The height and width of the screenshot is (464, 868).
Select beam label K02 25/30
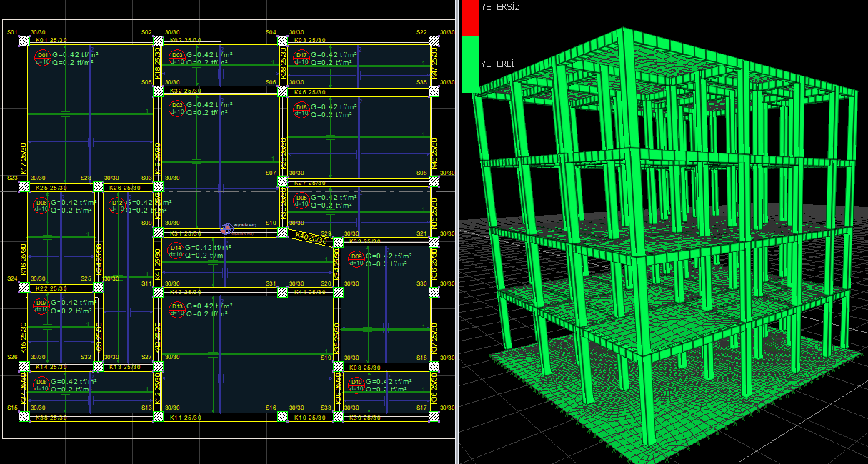(x=187, y=41)
